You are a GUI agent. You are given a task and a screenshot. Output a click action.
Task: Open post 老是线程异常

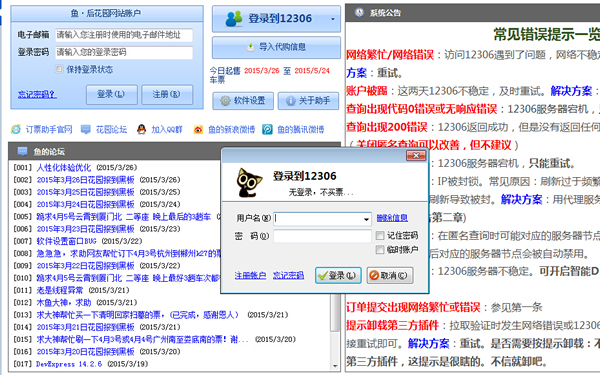click(59, 290)
